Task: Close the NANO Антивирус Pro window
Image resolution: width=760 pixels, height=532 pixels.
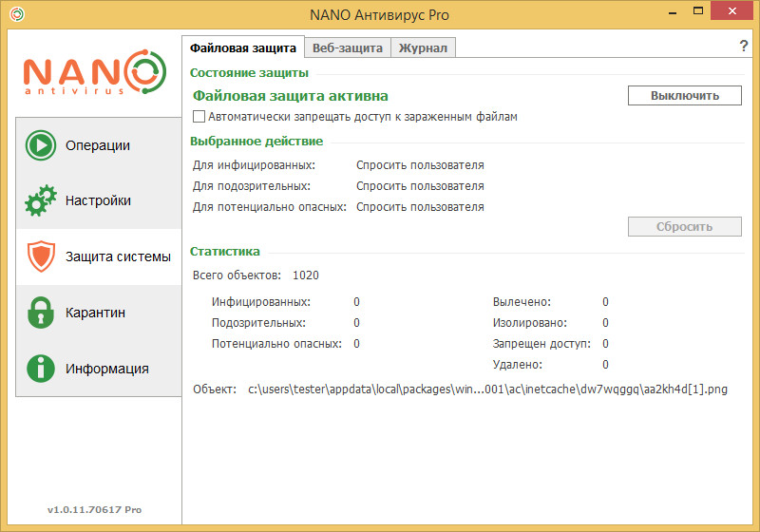Action: click(x=731, y=10)
